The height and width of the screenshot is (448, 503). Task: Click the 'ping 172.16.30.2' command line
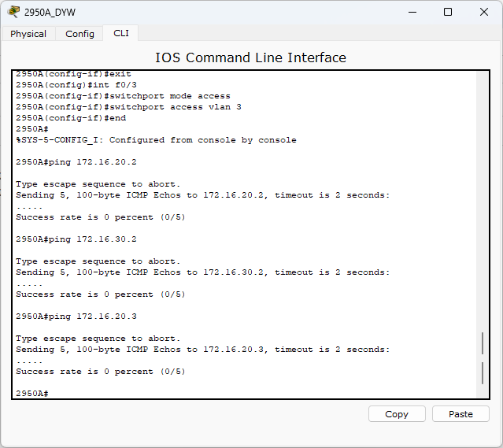[76, 239]
